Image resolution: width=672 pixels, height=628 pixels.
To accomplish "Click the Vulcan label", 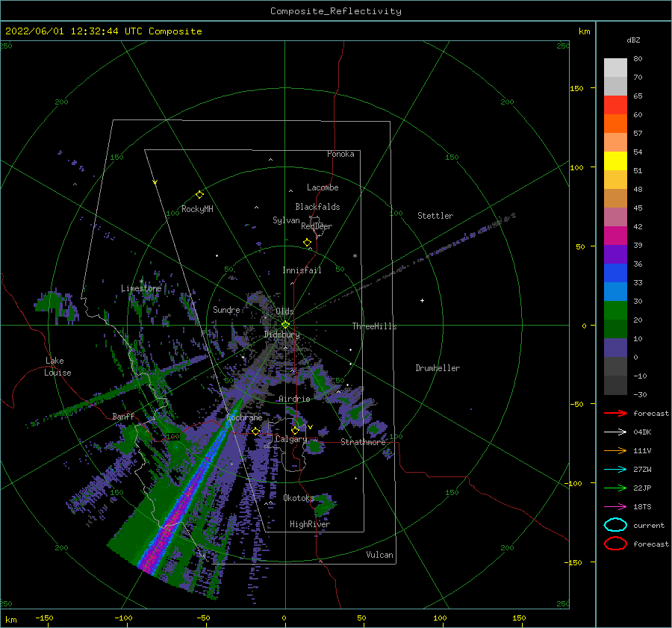I will click(x=380, y=555).
